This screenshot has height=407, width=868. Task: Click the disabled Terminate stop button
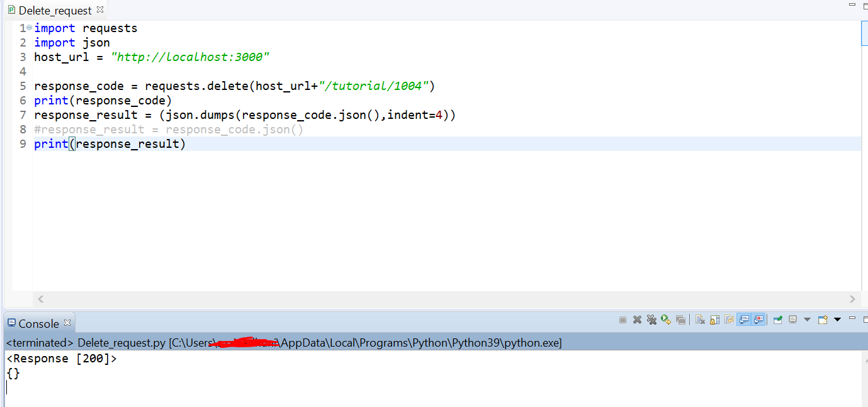point(623,320)
